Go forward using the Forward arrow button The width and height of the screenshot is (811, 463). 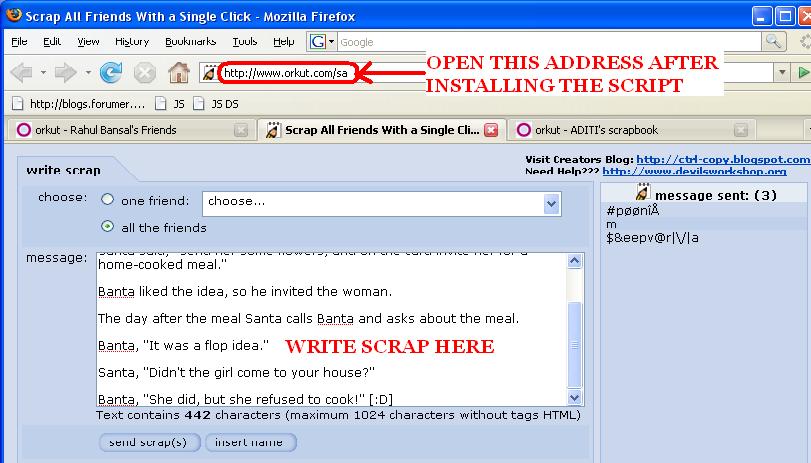pos(65,72)
